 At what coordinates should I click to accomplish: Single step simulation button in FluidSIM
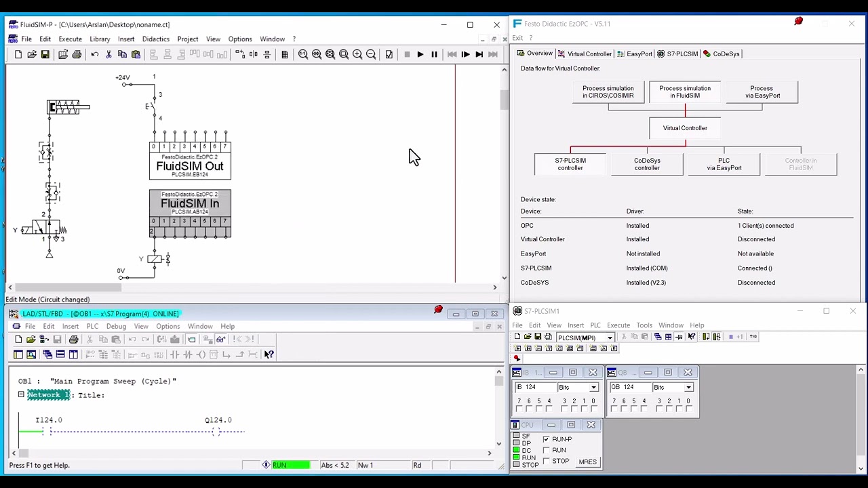pyautogui.click(x=466, y=54)
